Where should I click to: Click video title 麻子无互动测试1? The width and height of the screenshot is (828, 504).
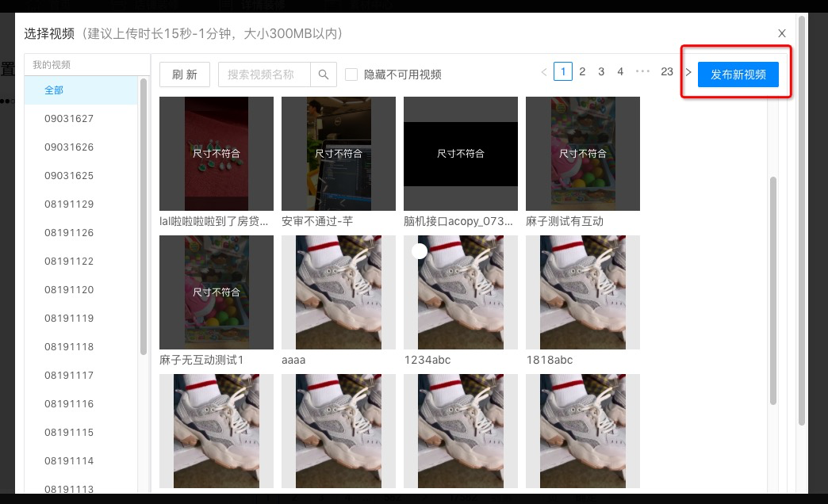pyautogui.click(x=201, y=360)
